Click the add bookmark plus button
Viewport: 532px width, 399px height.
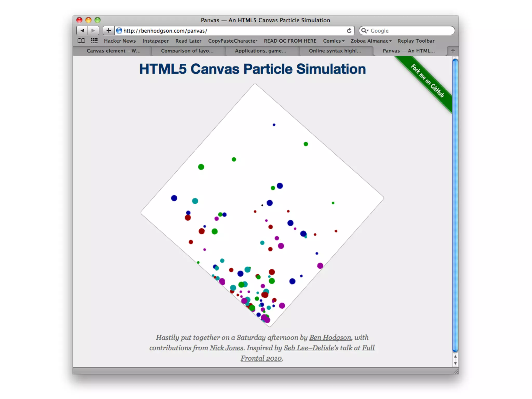coord(109,31)
